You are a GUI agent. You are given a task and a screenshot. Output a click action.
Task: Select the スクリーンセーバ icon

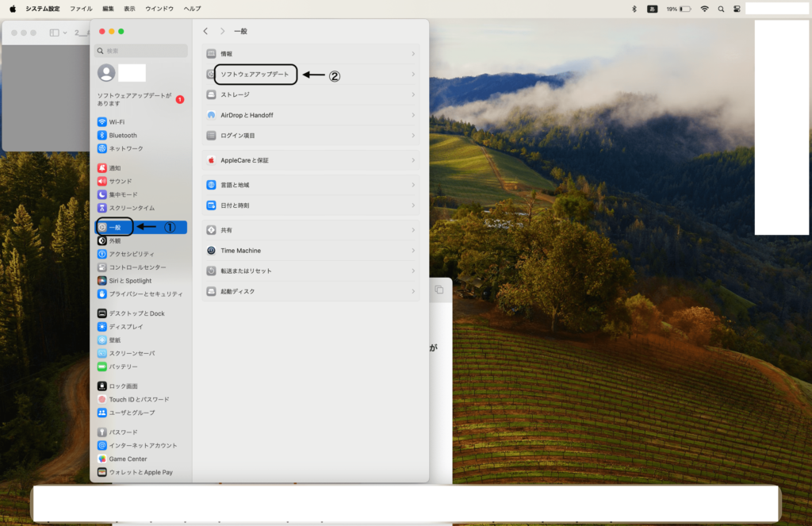coord(102,353)
